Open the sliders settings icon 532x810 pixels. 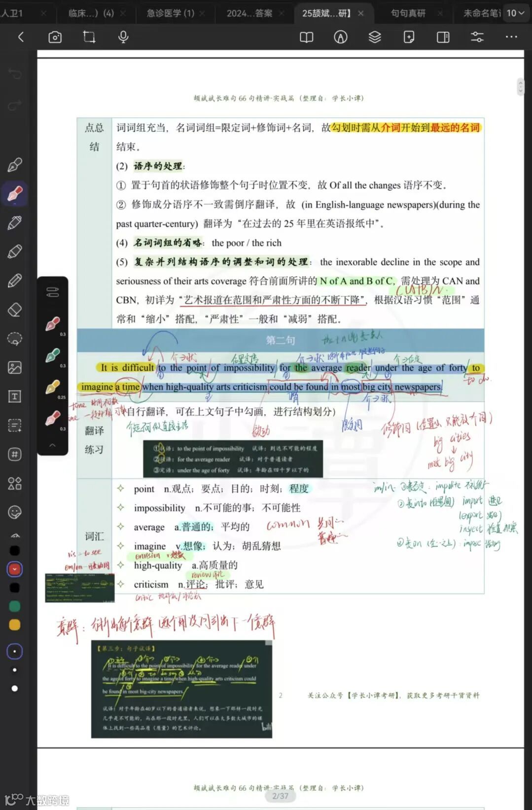[477, 37]
